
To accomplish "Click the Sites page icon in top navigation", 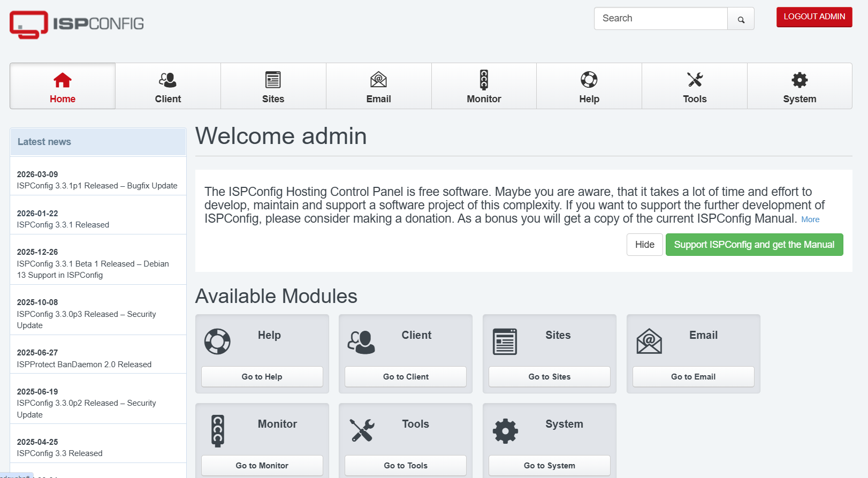I will coord(273,80).
